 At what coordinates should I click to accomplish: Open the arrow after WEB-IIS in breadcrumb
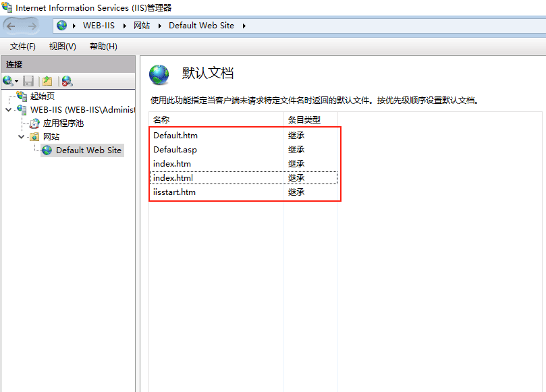pos(124,26)
